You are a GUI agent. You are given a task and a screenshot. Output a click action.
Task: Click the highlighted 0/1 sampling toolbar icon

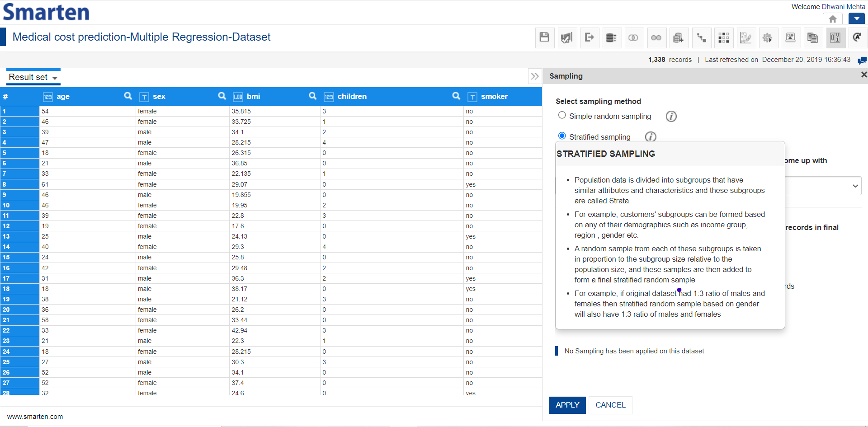click(835, 38)
